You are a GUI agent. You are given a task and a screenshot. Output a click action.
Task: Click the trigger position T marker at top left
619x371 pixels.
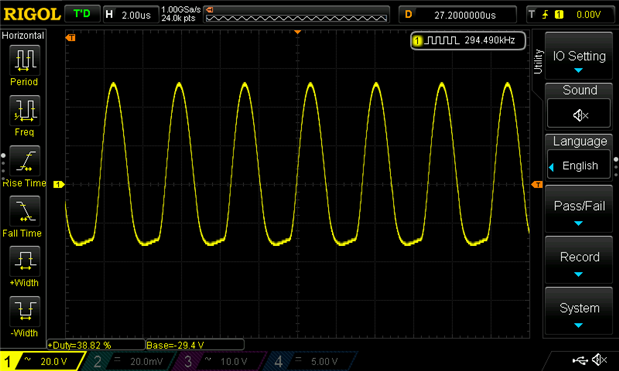[x=70, y=37]
